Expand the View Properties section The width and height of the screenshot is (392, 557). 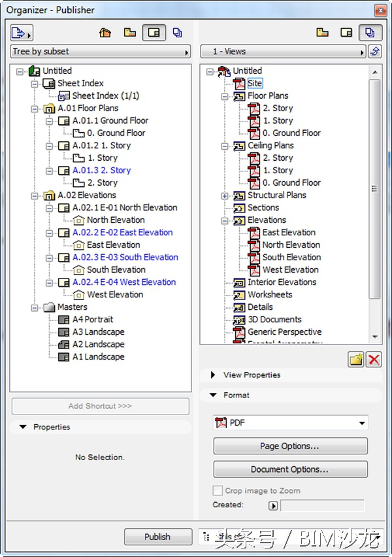click(x=214, y=375)
